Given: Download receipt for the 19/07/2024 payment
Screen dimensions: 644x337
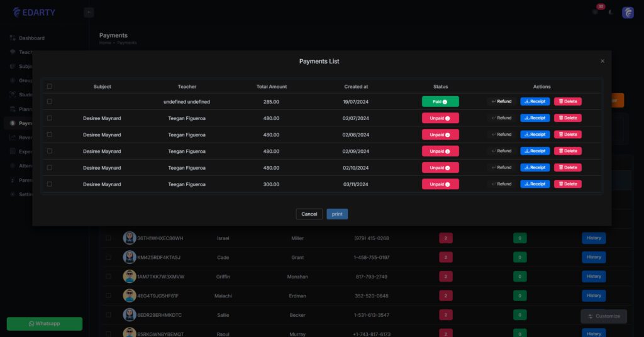Looking at the screenshot, I should 535,101.
